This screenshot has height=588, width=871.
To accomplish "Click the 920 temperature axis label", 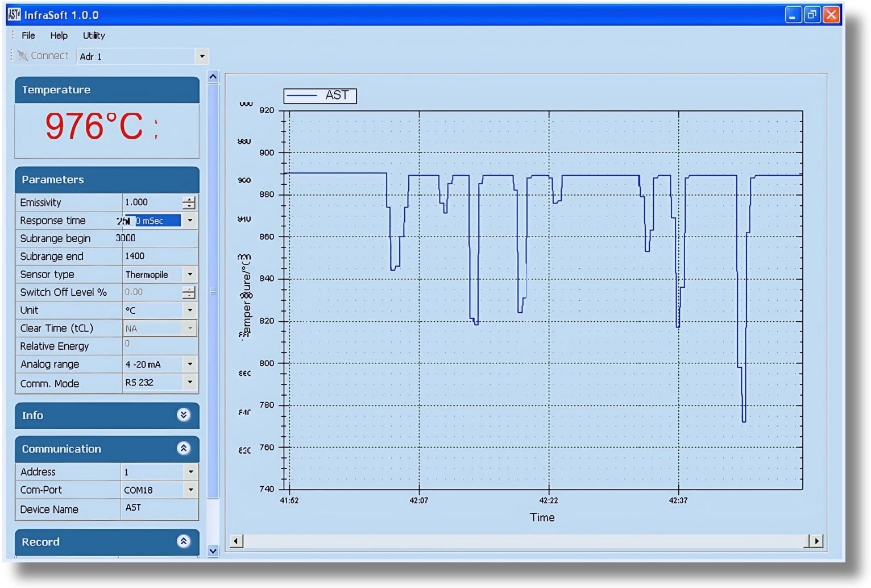I will click(267, 110).
